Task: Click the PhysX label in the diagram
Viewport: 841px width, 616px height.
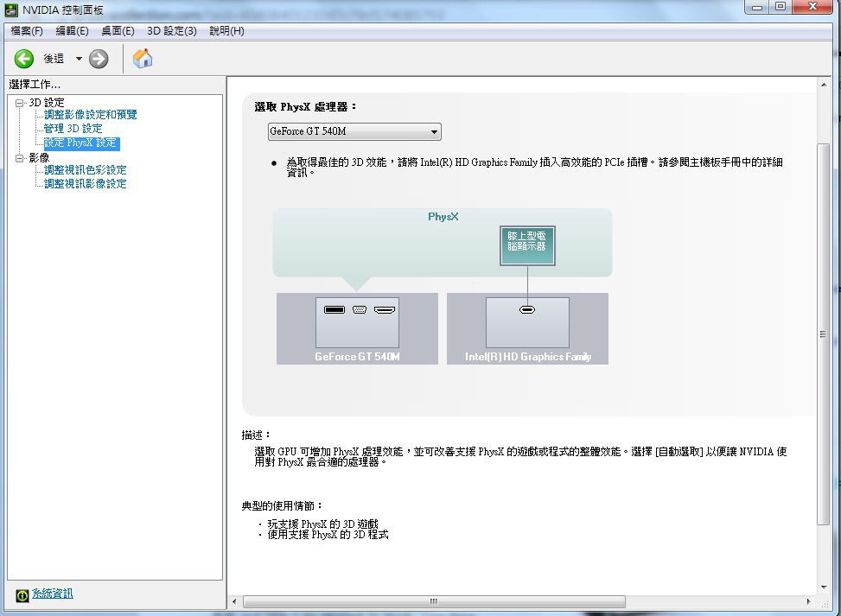Action: pos(443,217)
